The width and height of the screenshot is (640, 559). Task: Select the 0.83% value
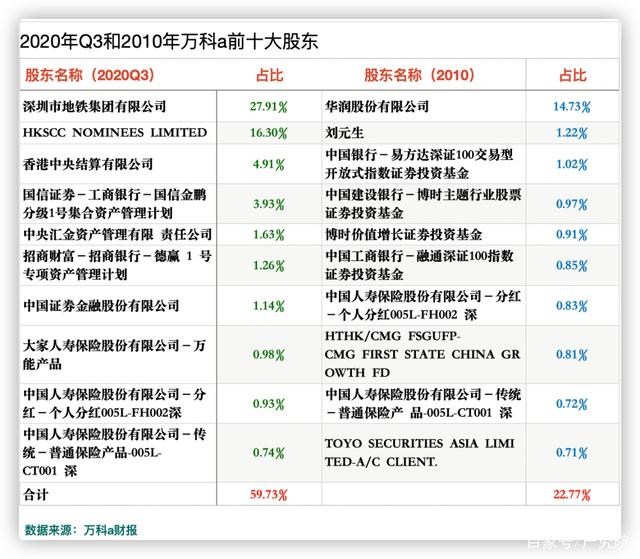[571, 306]
